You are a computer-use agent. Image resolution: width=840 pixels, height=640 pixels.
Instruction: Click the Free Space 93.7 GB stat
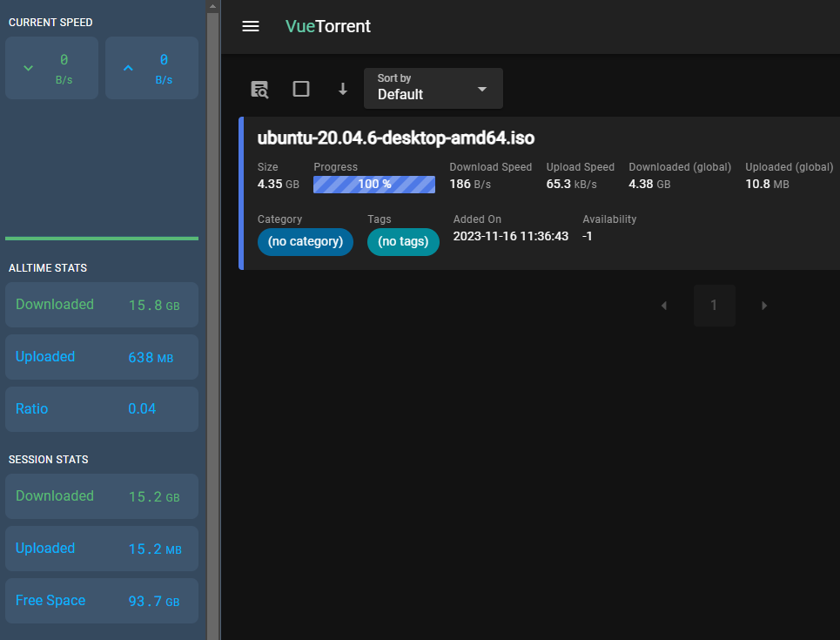click(x=102, y=600)
